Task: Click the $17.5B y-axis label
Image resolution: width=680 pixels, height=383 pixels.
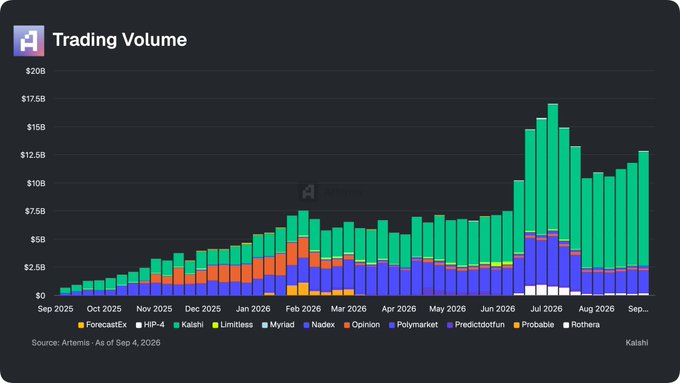Action: (33, 99)
